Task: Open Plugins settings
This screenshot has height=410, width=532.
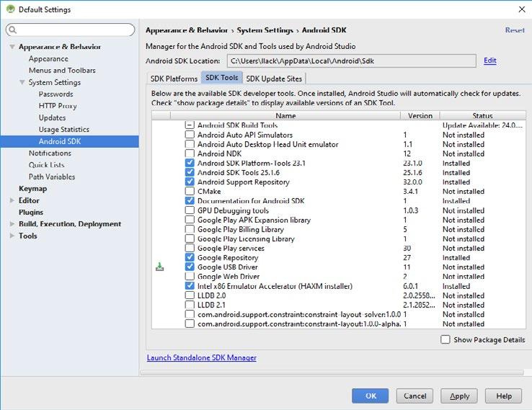Action: pyautogui.click(x=31, y=213)
